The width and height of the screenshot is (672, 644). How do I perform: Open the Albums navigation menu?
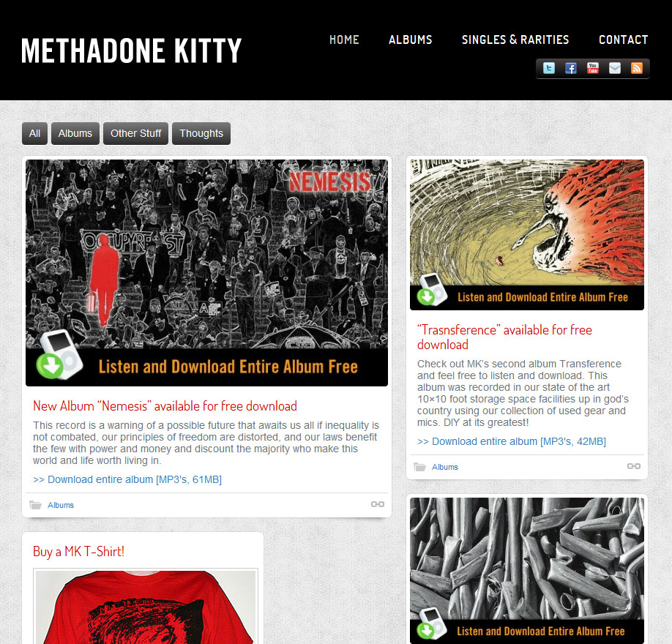click(x=411, y=40)
